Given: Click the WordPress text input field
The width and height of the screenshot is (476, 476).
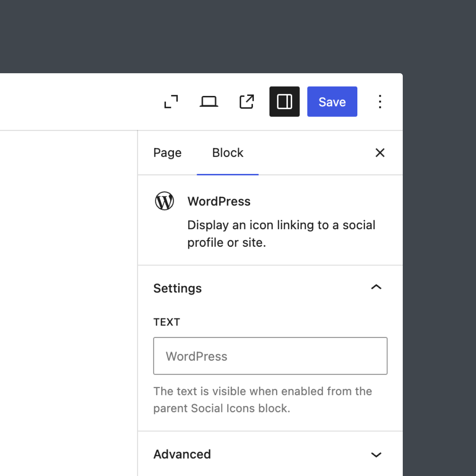Looking at the screenshot, I should [x=270, y=356].
